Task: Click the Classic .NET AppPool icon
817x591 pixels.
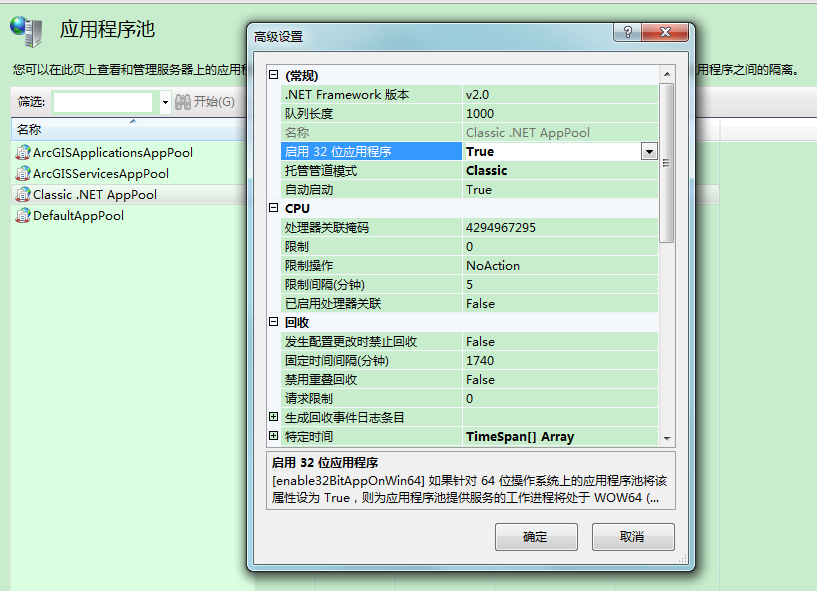Action: point(23,195)
